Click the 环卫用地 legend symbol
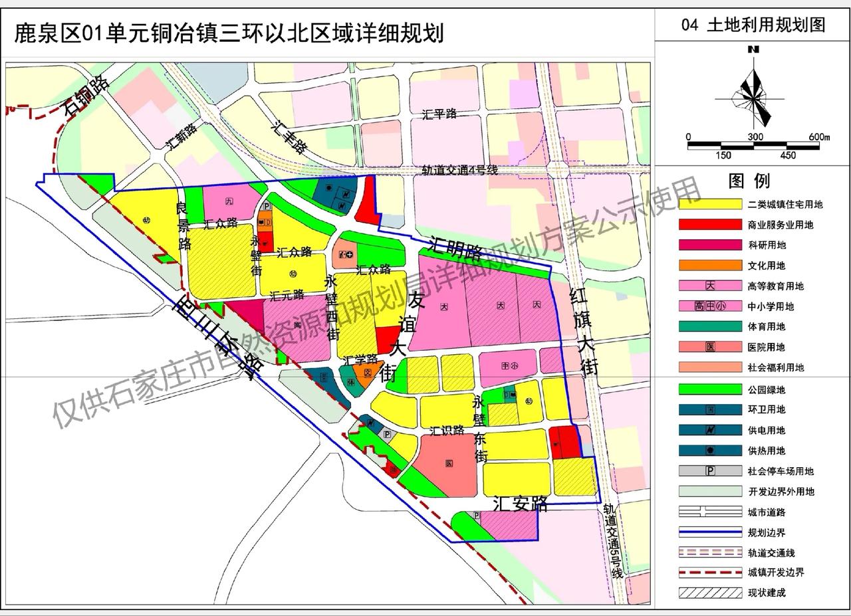 [x=710, y=409]
